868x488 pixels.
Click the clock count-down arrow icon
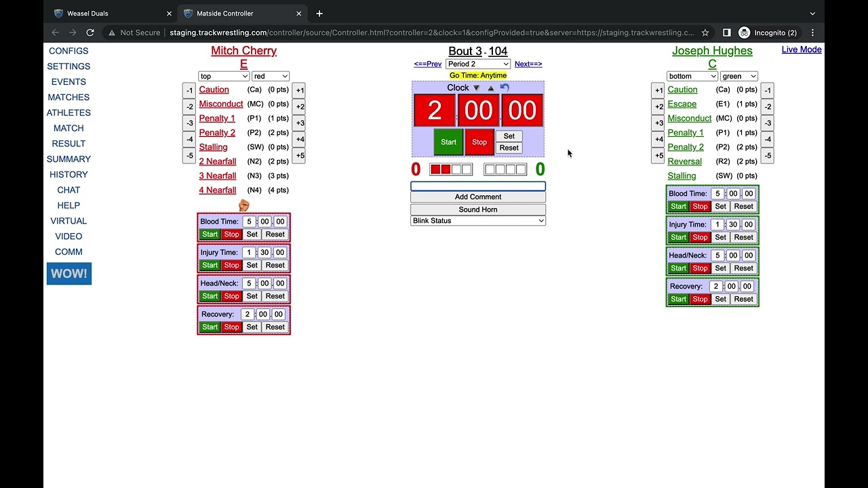(x=476, y=88)
